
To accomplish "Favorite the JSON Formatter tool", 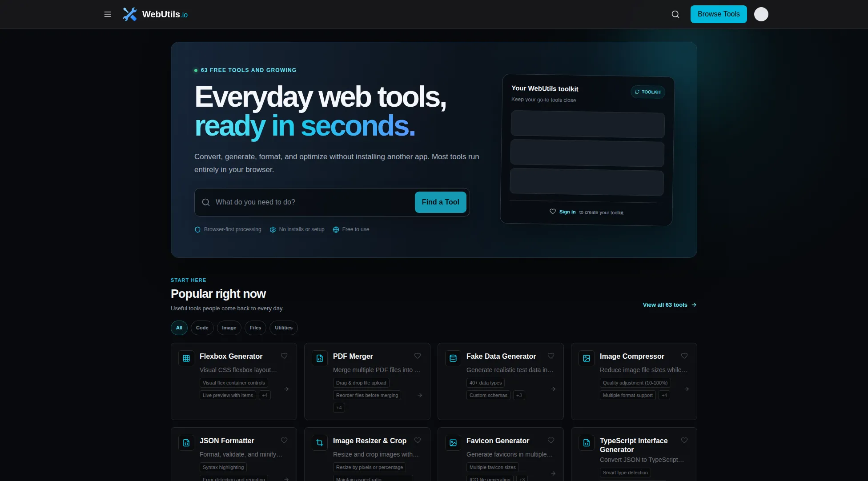I will tap(284, 440).
